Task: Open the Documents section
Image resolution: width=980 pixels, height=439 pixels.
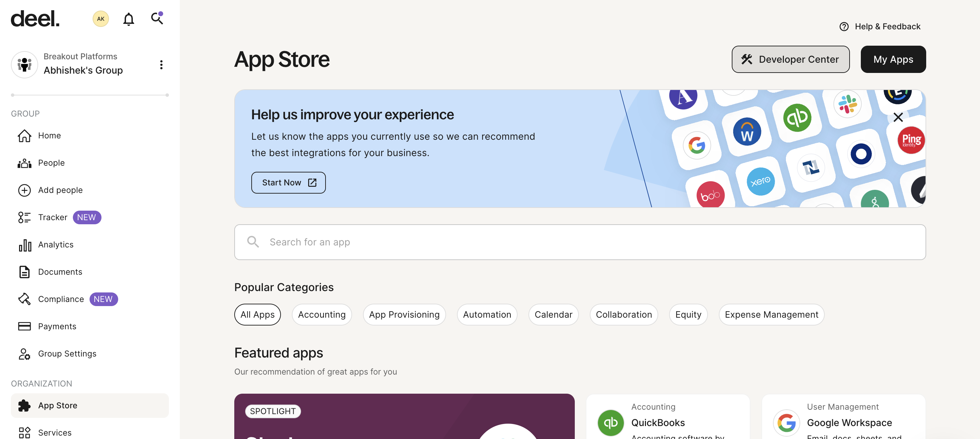Action: click(x=60, y=271)
